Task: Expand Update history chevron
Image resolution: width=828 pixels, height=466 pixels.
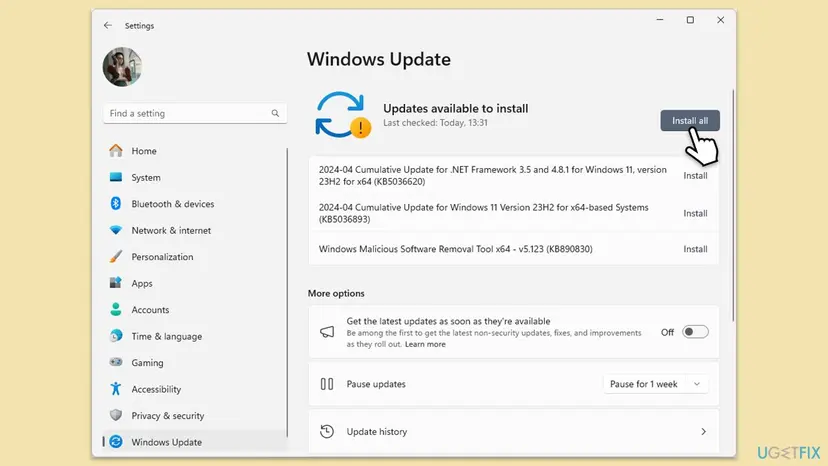Action: (703, 432)
